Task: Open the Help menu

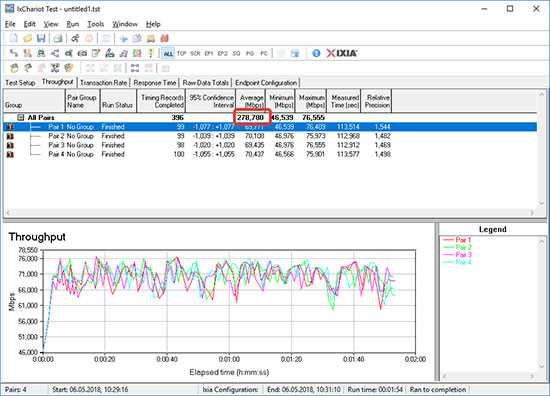Action: click(x=153, y=24)
